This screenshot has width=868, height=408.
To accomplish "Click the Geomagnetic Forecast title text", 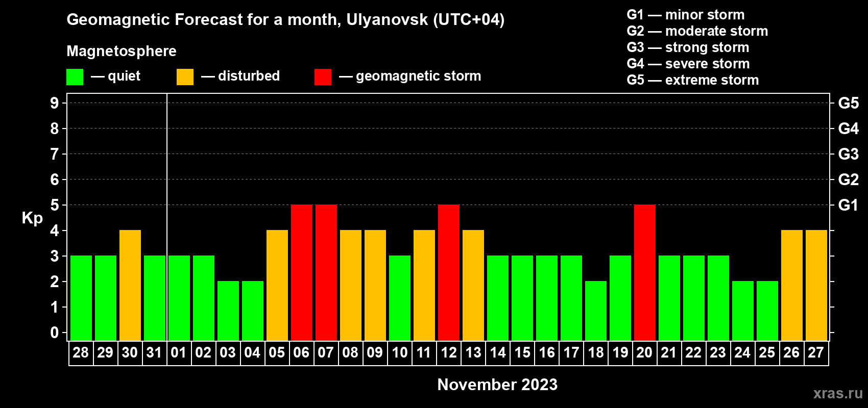I will pos(286,19).
